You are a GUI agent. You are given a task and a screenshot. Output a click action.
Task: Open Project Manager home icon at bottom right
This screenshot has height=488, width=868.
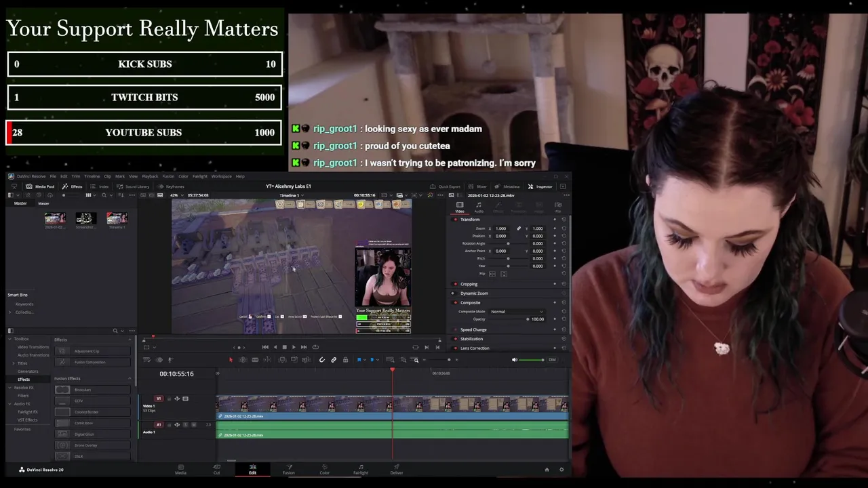(547, 470)
